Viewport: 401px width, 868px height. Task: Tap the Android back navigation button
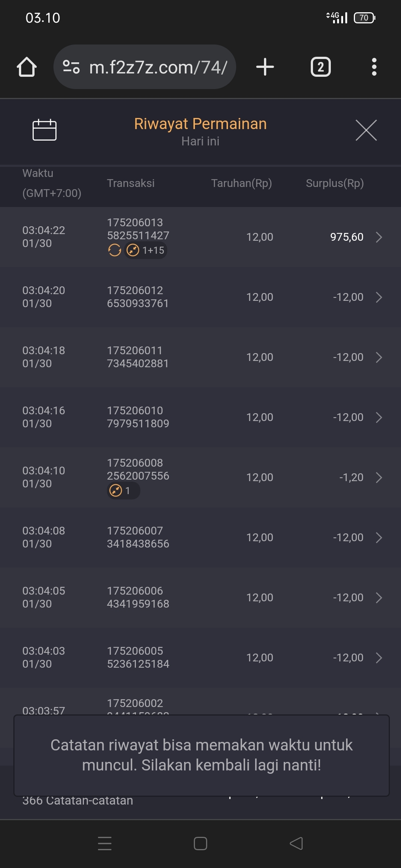tap(296, 844)
